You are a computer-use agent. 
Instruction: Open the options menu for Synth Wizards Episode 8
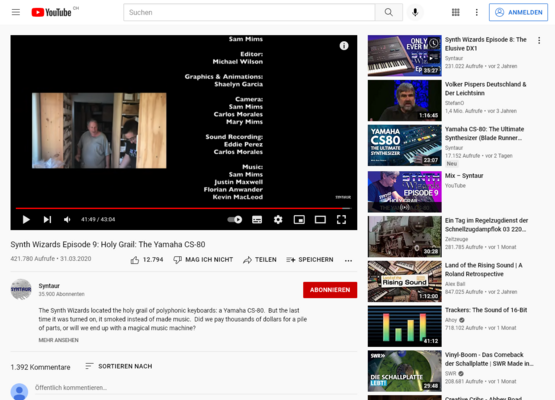coord(539,40)
